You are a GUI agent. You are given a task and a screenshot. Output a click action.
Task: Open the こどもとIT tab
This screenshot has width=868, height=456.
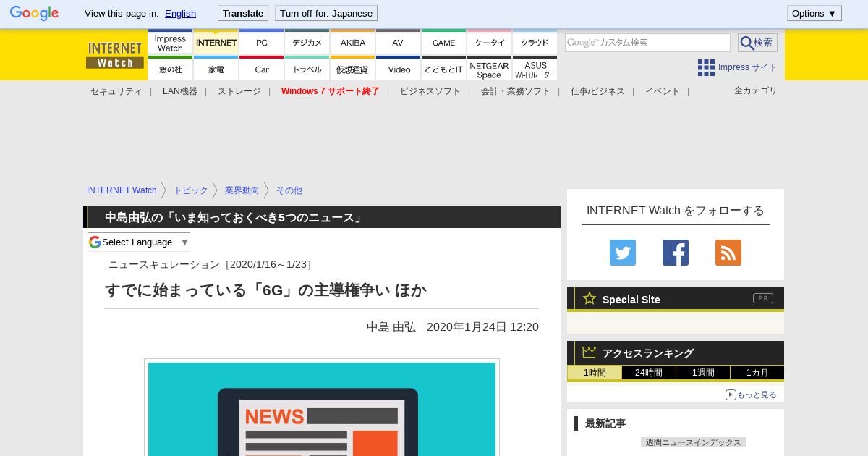(x=443, y=69)
